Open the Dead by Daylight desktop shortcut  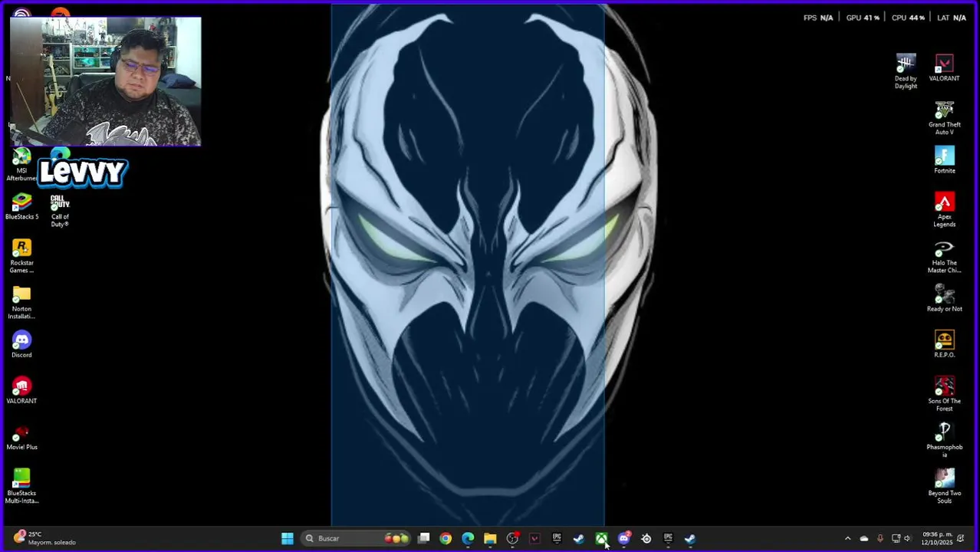(x=906, y=71)
